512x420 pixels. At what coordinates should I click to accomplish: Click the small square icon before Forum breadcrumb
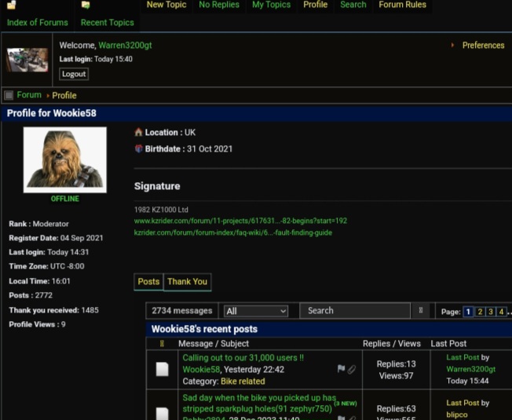[9, 95]
